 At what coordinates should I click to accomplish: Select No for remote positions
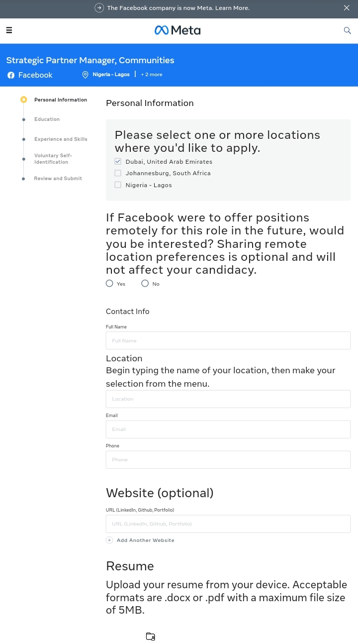point(145,283)
